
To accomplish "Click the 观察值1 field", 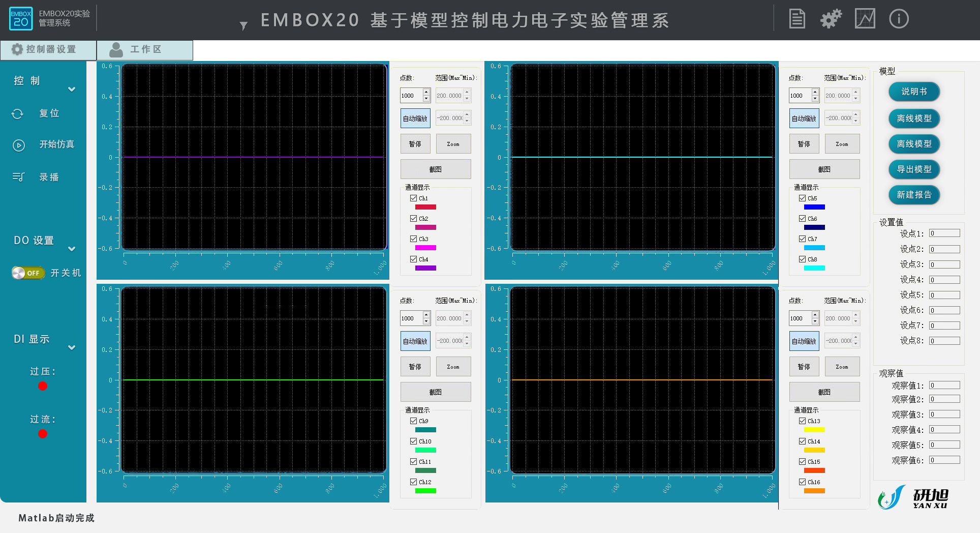I will pyautogui.click(x=944, y=386).
